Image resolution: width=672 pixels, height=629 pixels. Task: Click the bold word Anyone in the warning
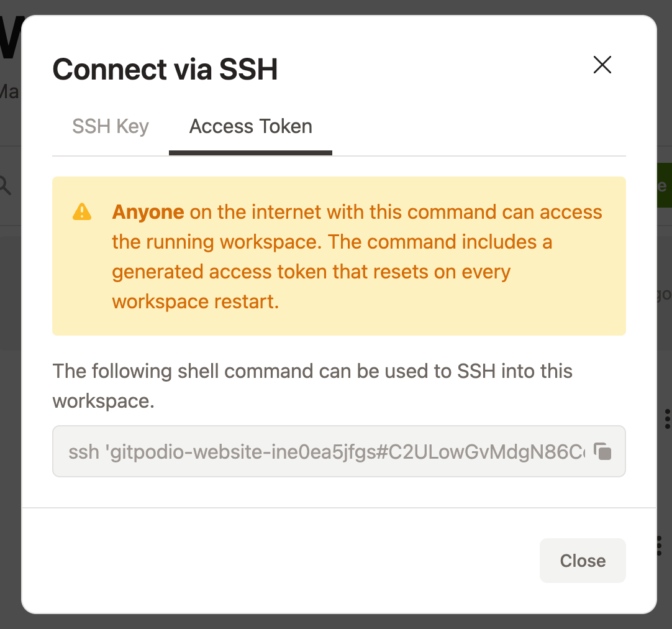point(148,212)
